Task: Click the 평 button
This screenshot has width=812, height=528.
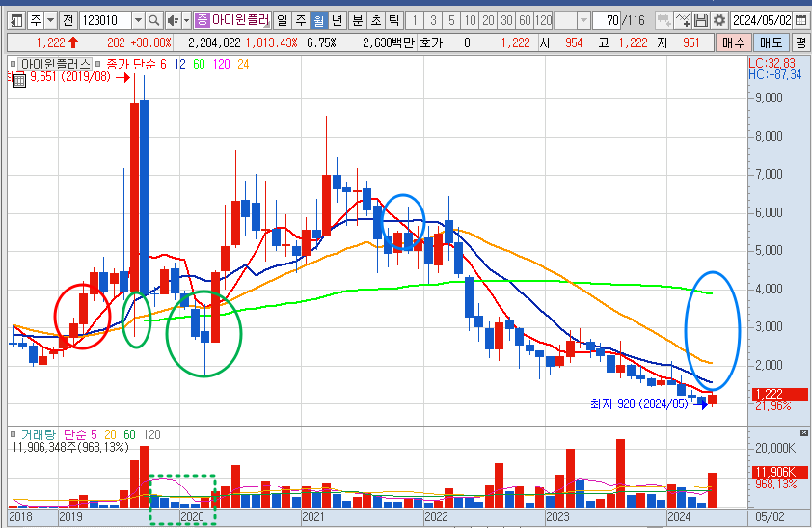Action: pos(801,43)
